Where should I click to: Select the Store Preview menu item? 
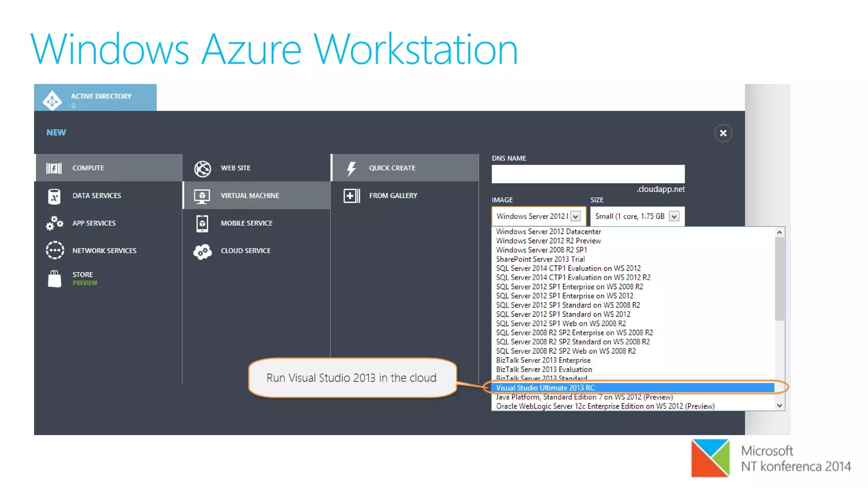coord(108,278)
